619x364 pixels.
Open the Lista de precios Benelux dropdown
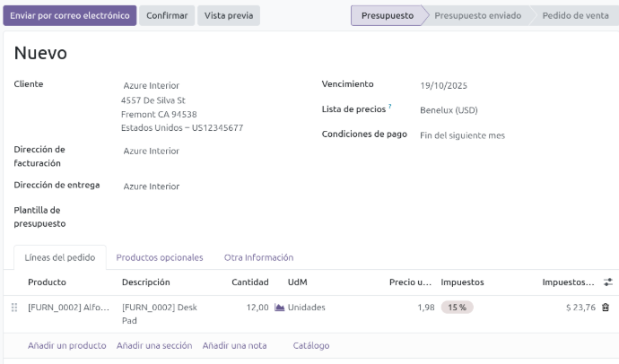click(x=449, y=110)
